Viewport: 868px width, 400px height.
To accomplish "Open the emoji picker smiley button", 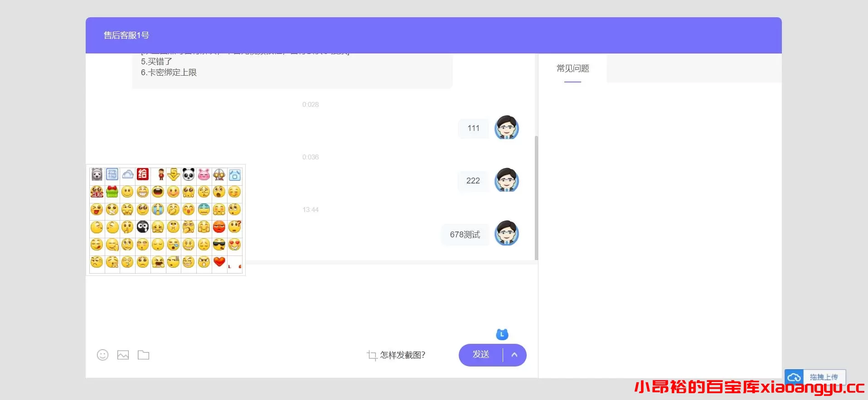I will 103,355.
